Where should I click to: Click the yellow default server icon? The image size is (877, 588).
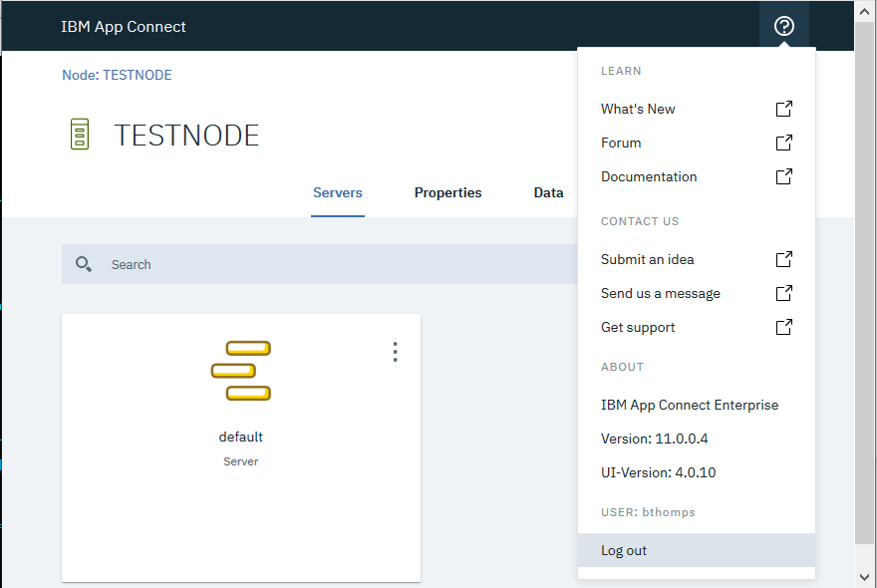pos(241,371)
